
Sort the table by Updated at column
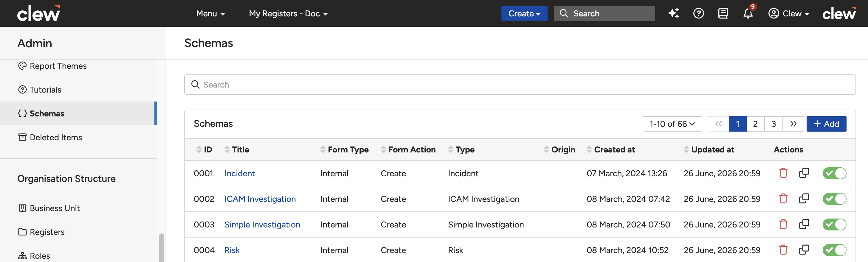709,149
